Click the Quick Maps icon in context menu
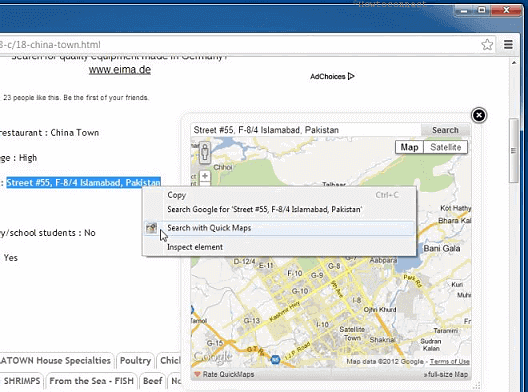This screenshot has width=528, height=392. point(152,228)
